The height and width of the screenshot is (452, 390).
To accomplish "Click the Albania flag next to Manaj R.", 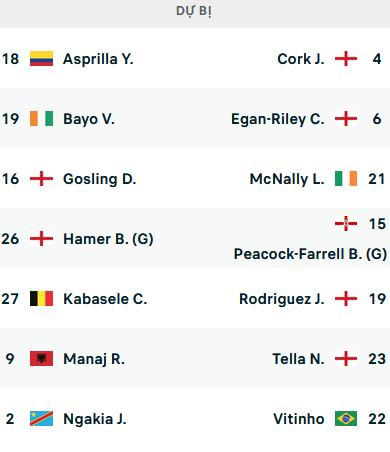I will tap(41, 359).
